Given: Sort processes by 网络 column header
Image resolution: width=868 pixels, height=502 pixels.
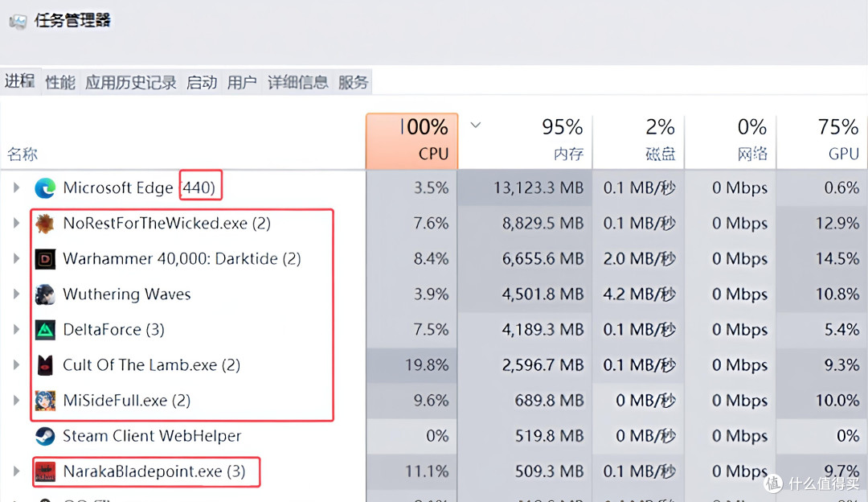Looking at the screenshot, I should [730, 142].
